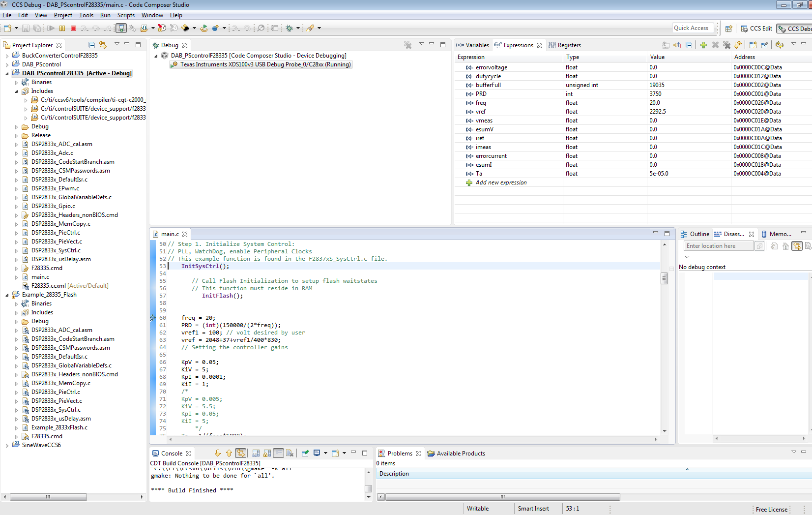Click the Clear Console icon
The width and height of the screenshot is (812, 515).
pos(290,454)
